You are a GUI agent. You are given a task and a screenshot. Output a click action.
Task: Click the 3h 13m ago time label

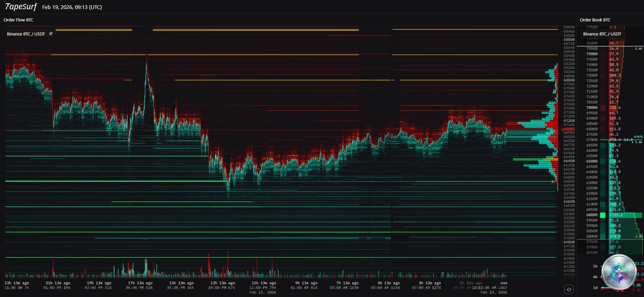click(429, 283)
